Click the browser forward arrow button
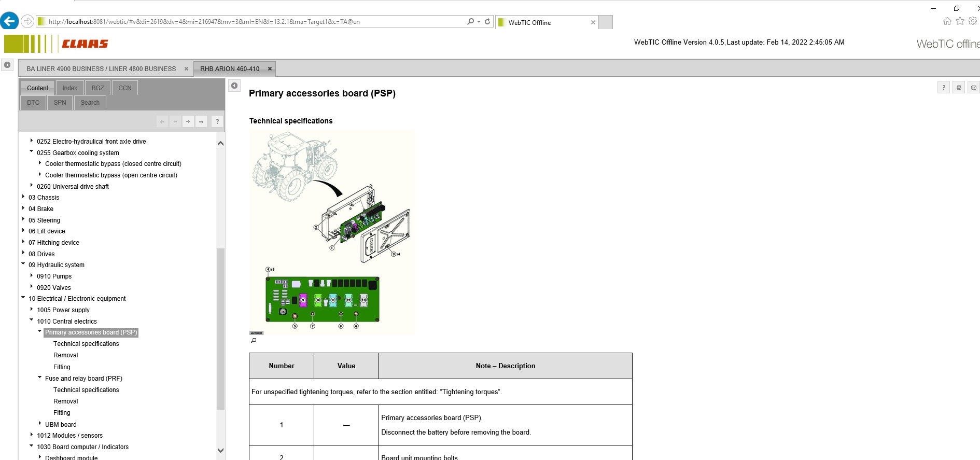 tap(27, 21)
